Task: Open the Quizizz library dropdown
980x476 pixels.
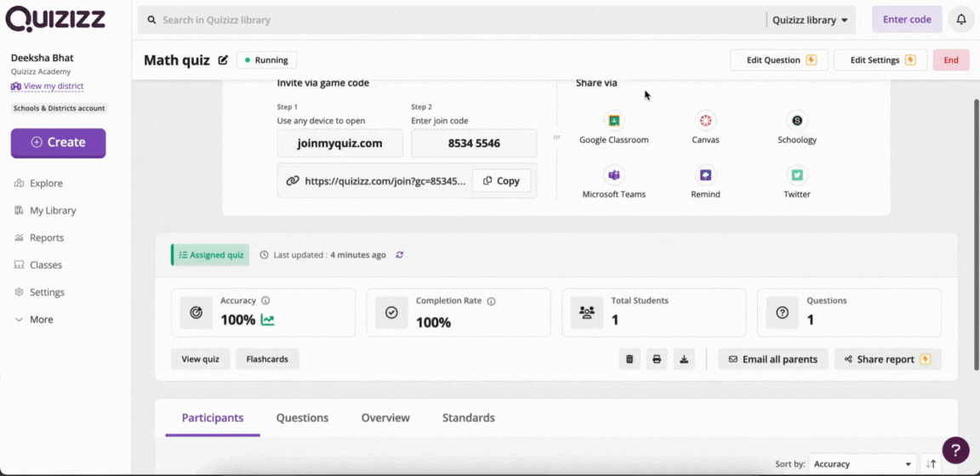Action: point(810,20)
